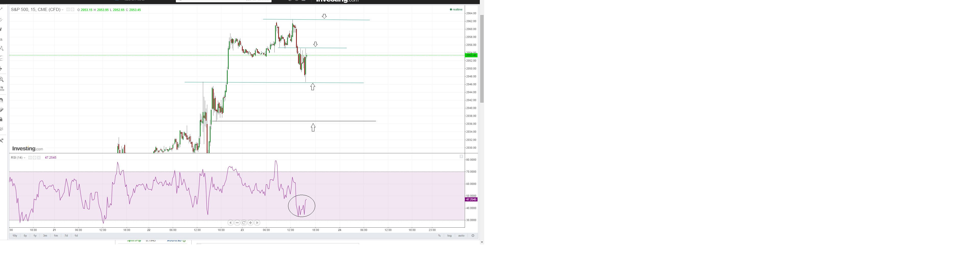
Task: Toggle the auto scale option
Action: pyautogui.click(x=461, y=236)
